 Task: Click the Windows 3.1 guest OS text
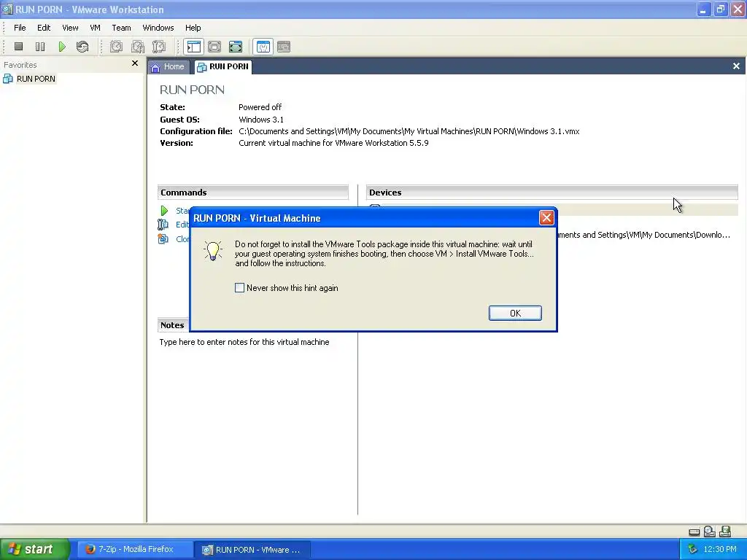[261, 120]
